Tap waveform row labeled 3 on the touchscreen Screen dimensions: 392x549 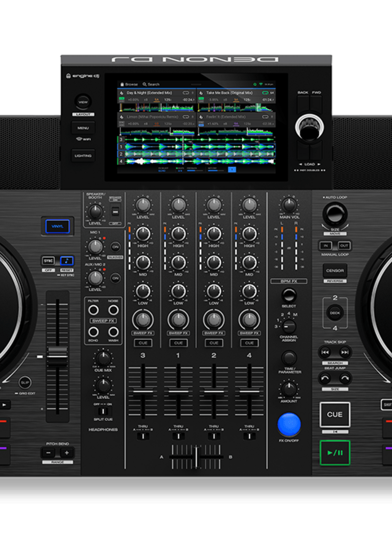196,140
